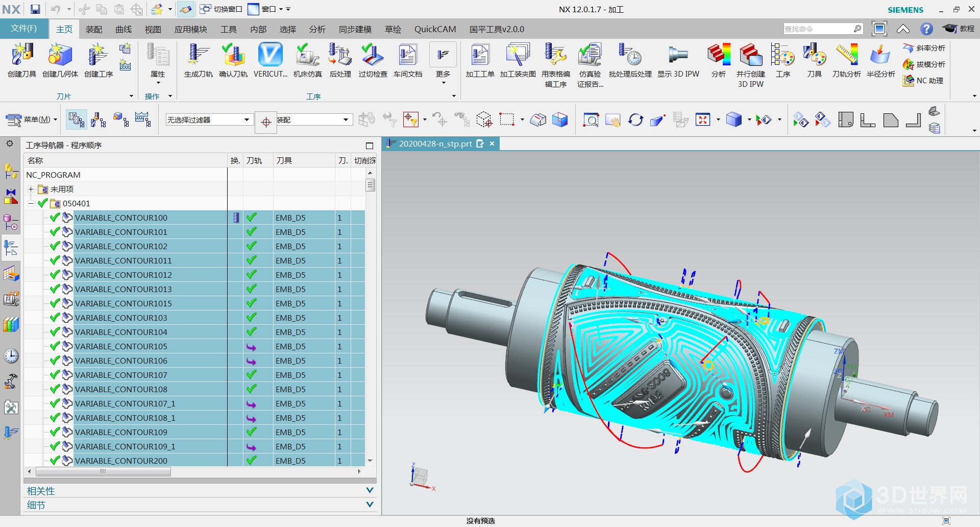
Task: Select the VARIABLE_CONTOUR200 operation
Action: pos(121,461)
